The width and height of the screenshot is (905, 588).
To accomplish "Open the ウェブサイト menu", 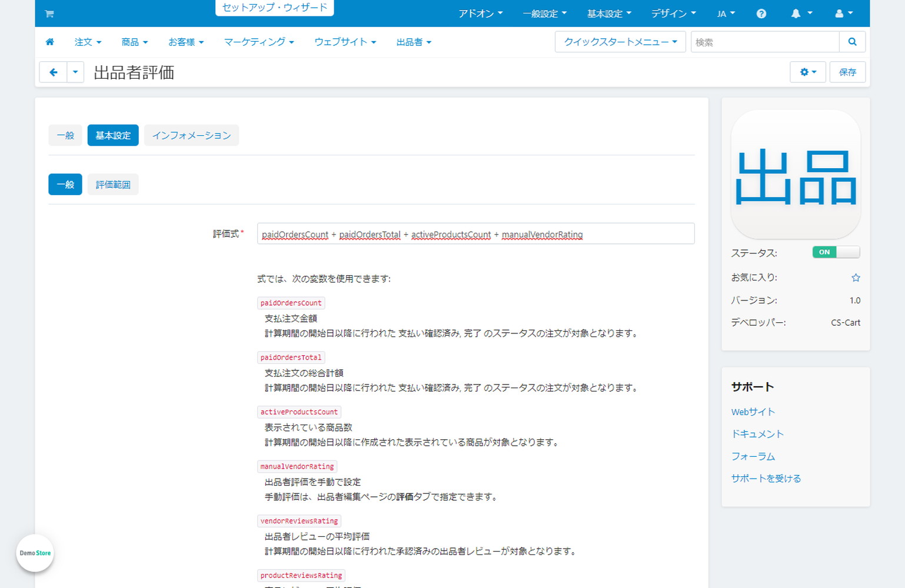I will [345, 42].
